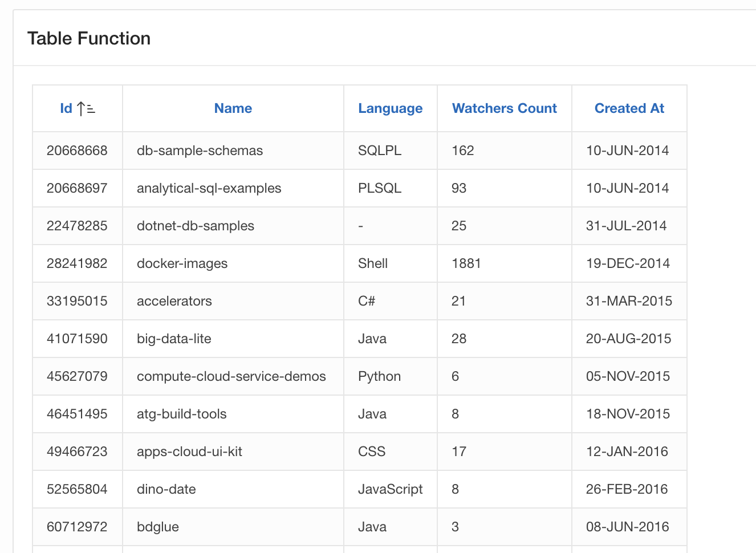Viewport: 756px width, 553px height.
Task: Click the Language column header
Action: point(390,108)
